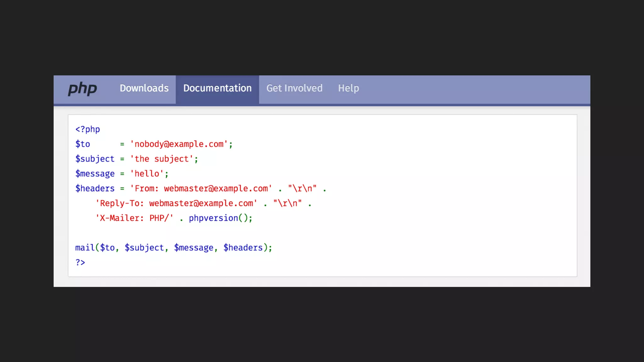
Task: Click the 'the subject' string literal
Action: click(162, 159)
